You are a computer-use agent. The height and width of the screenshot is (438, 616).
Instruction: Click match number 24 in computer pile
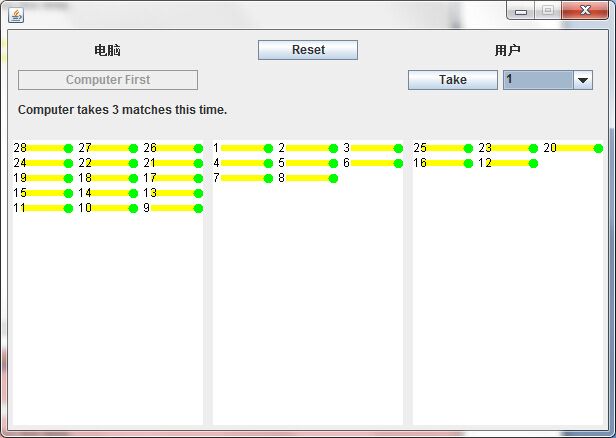pyautogui.click(x=43, y=163)
